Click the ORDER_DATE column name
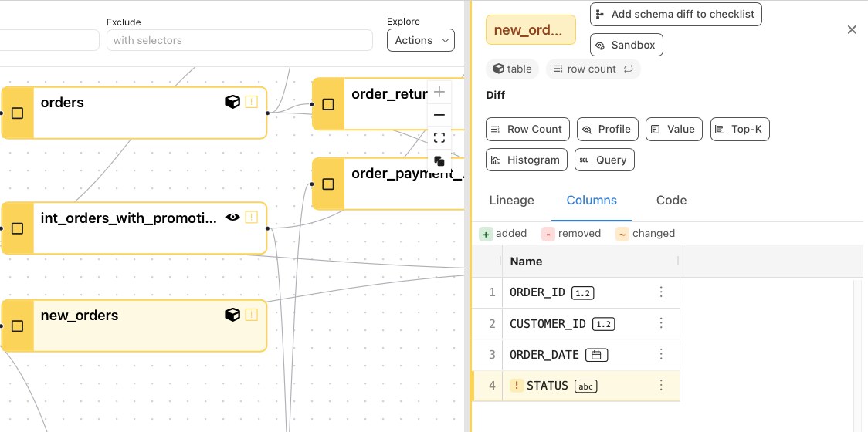This screenshot has width=868, height=432. (x=544, y=355)
